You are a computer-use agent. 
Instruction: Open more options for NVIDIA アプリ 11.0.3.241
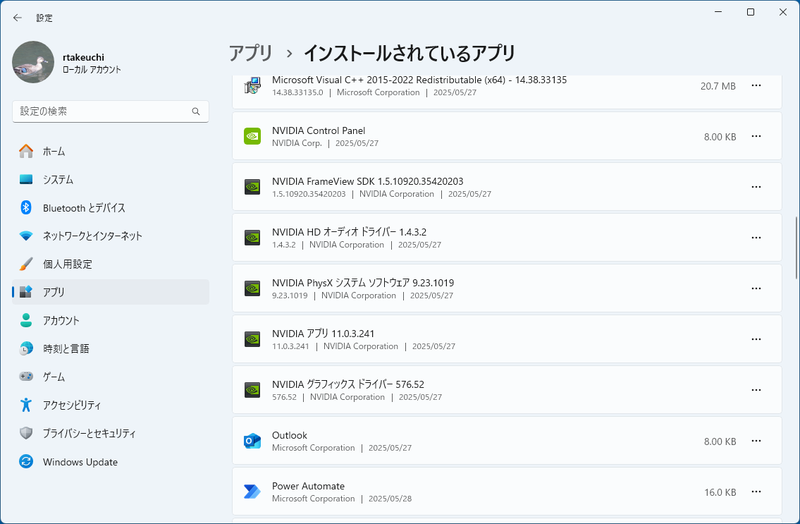tap(756, 339)
